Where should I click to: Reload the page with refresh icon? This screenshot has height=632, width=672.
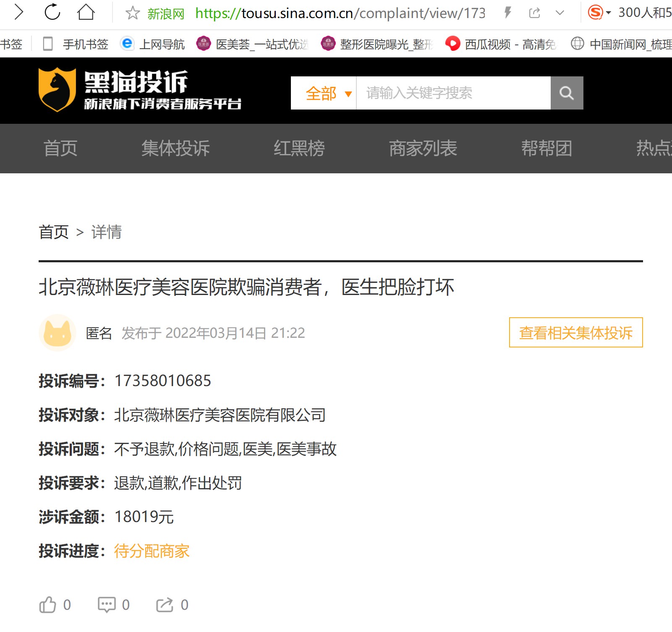tap(52, 12)
